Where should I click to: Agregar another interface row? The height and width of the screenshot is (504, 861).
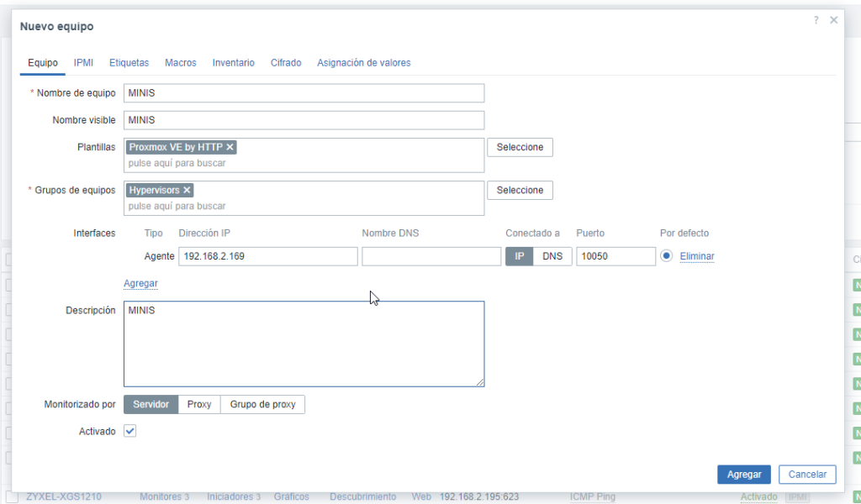(140, 283)
